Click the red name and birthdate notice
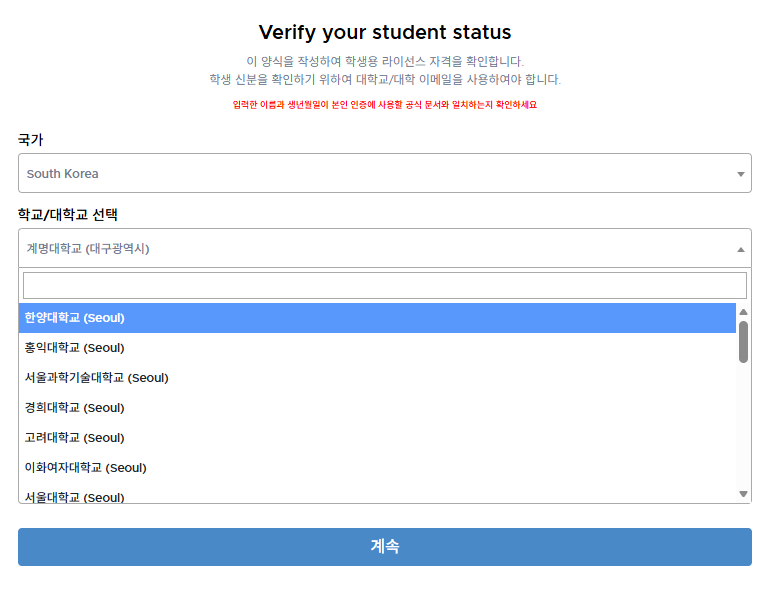 click(x=384, y=105)
